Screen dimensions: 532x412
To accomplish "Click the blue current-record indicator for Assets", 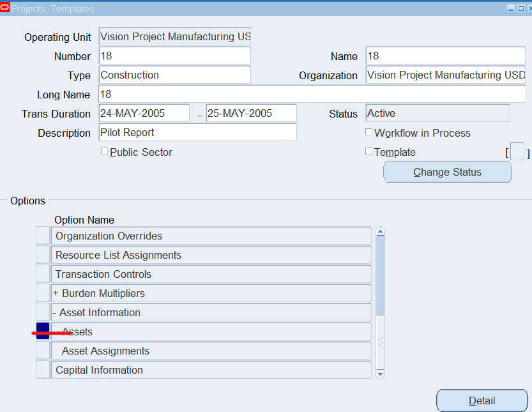I will 43,331.
